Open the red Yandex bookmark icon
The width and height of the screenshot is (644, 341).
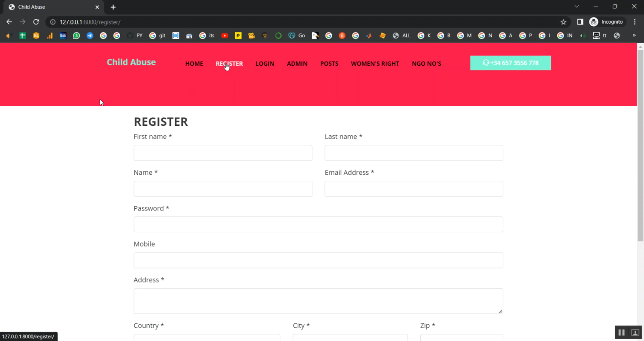point(342,36)
